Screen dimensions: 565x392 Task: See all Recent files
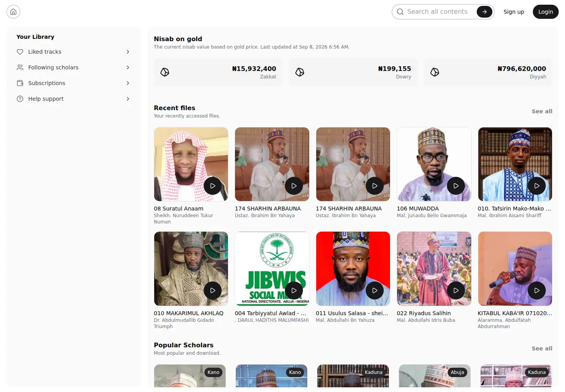(x=542, y=111)
